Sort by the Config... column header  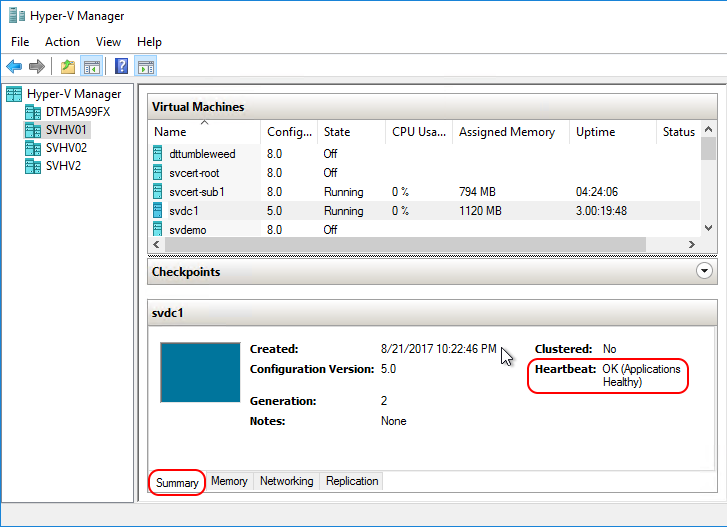(x=289, y=132)
